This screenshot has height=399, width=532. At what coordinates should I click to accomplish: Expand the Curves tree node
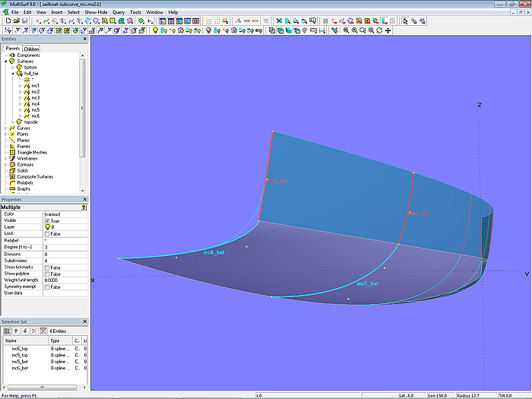[x=6, y=128]
